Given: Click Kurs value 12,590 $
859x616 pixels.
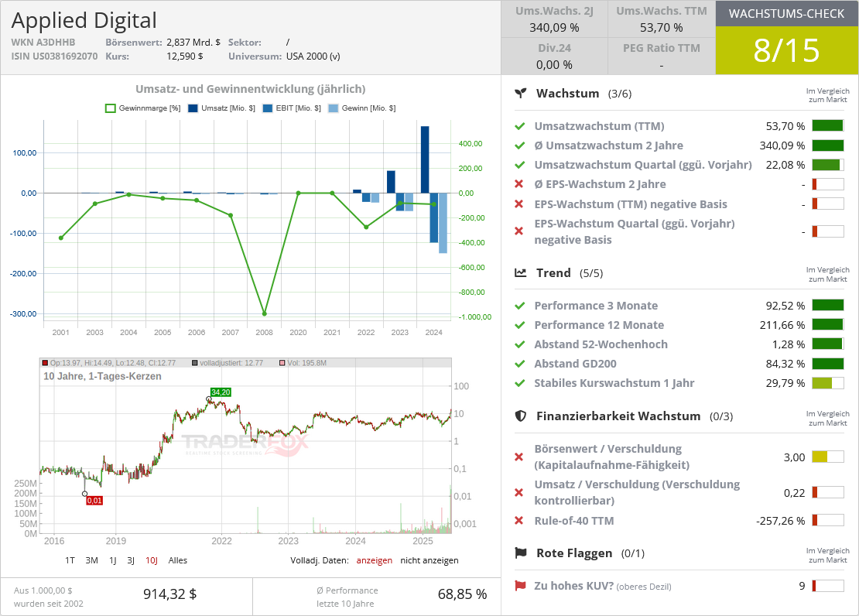Looking at the screenshot, I should pos(185,56).
